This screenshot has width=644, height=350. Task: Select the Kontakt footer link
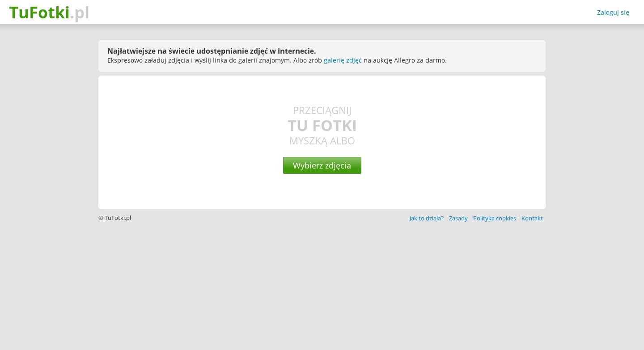[x=532, y=219]
